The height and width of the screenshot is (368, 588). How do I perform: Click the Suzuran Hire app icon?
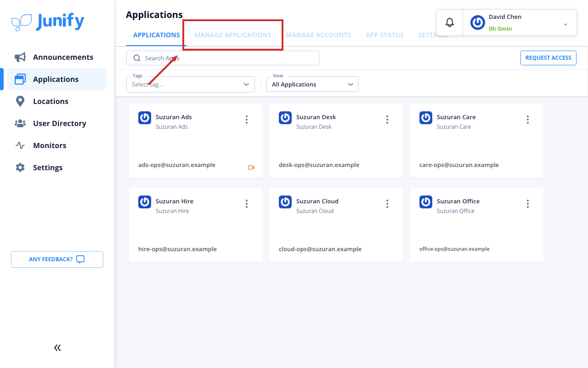[145, 202]
